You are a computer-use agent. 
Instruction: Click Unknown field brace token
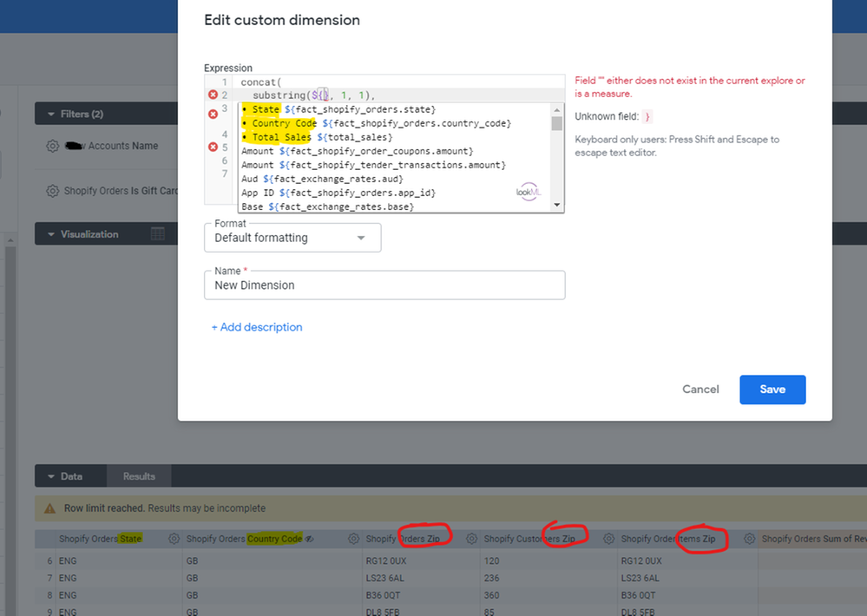[x=647, y=116]
